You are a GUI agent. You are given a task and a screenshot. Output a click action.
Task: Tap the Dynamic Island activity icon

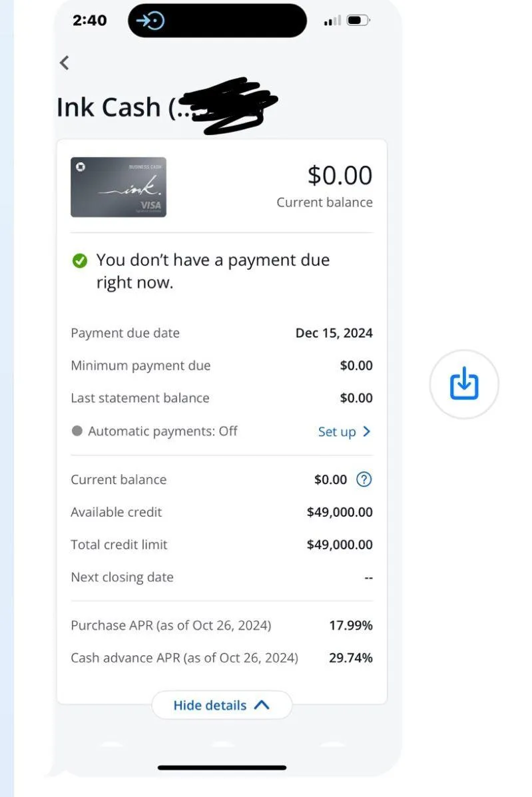tap(150, 21)
